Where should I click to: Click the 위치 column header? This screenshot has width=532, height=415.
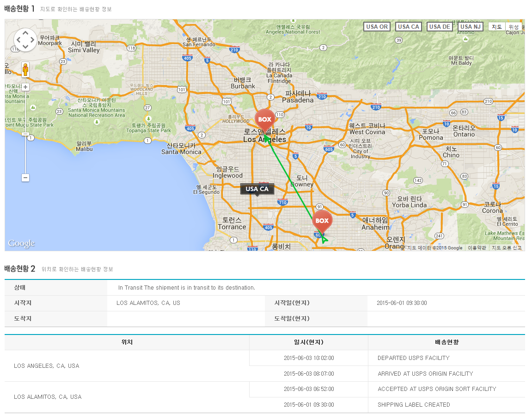pos(127,342)
